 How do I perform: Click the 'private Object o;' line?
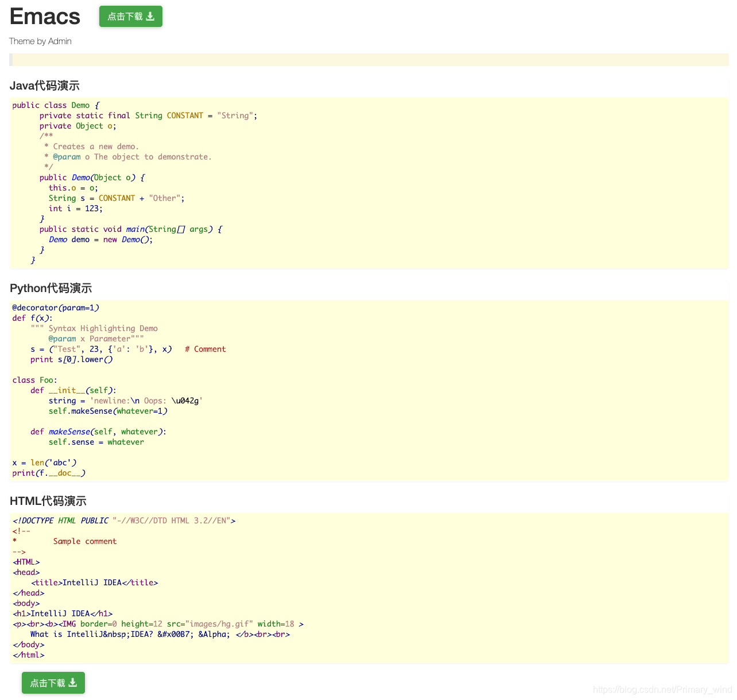78,126
